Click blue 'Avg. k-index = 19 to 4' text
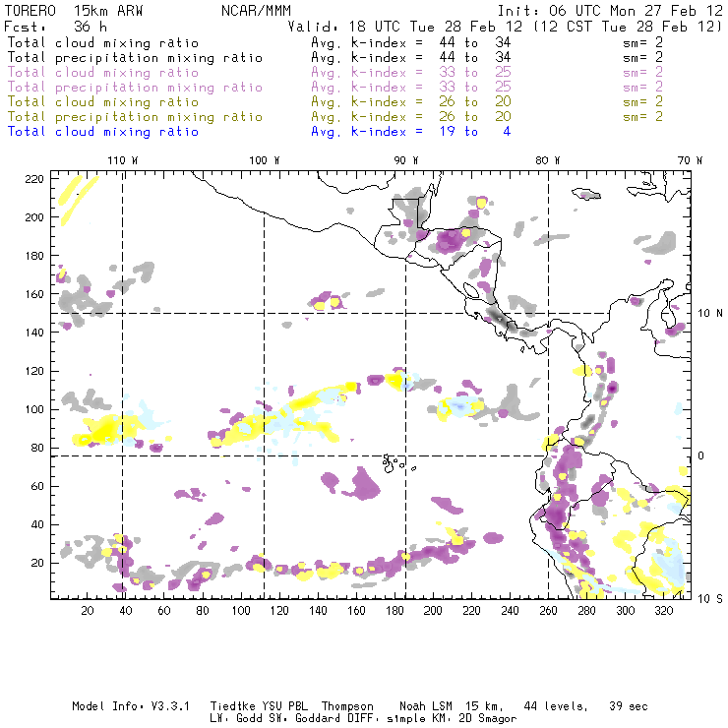The image size is (728, 728). (x=411, y=132)
